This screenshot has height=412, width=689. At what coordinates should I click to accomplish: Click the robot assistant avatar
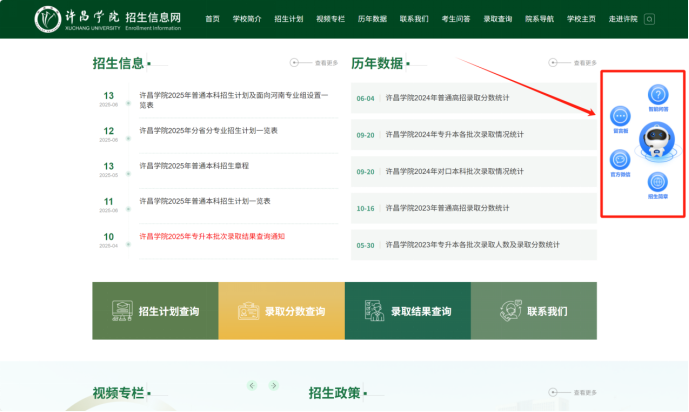(656, 141)
